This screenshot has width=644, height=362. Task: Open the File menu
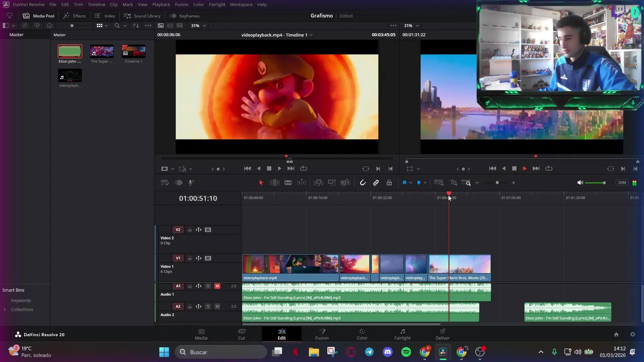tap(53, 5)
